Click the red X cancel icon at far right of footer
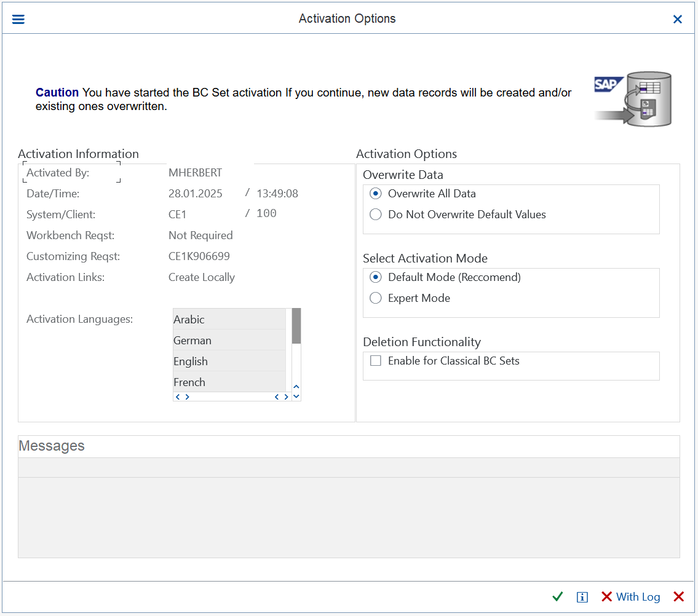The height and width of the screenshot is (616, 698). (679, 597)
